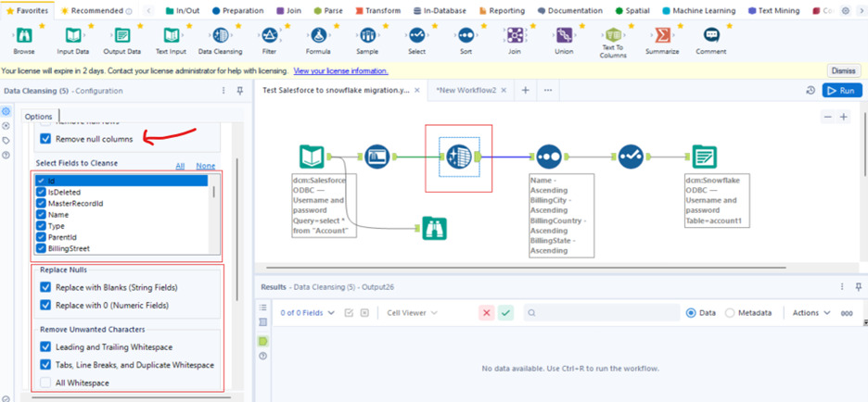Select the Text To Columns tool
Viewport: 868px width, 402px height.
click(x=613, y=36)
